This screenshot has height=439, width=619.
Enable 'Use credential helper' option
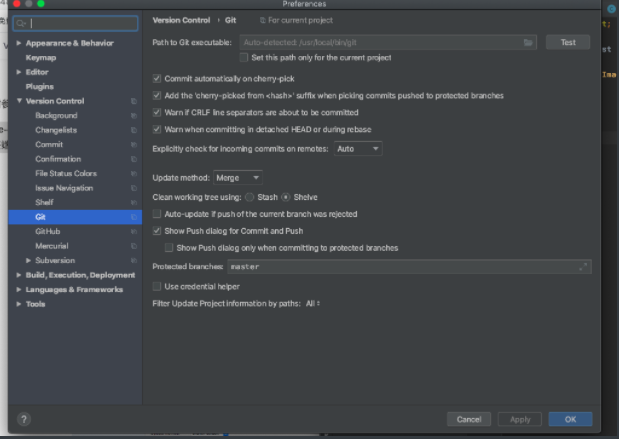coord(157,287)
